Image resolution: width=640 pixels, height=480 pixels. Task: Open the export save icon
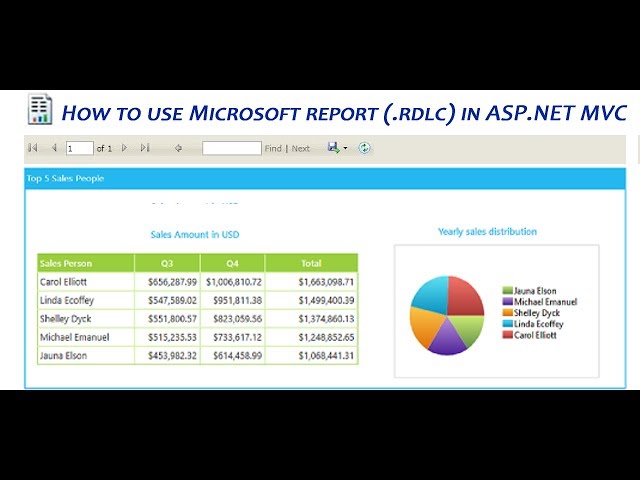point(333,148)
